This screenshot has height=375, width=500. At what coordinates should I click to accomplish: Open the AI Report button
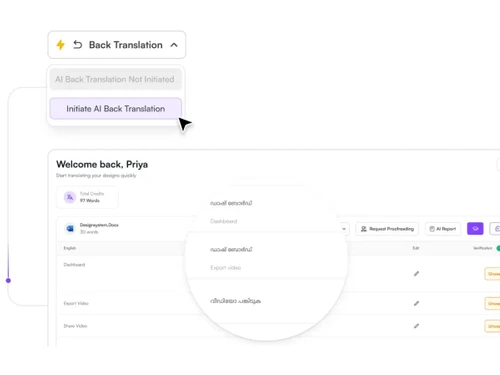coord(443,229)
